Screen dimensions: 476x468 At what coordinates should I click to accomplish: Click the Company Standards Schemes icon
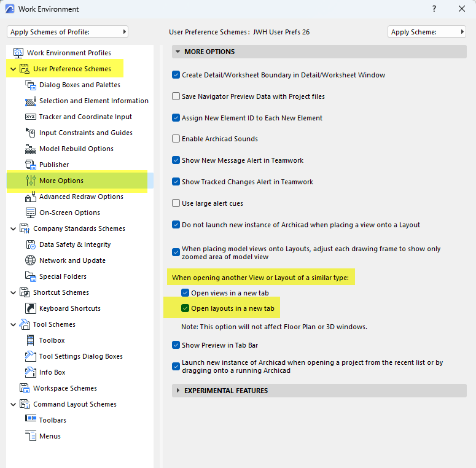25,229
